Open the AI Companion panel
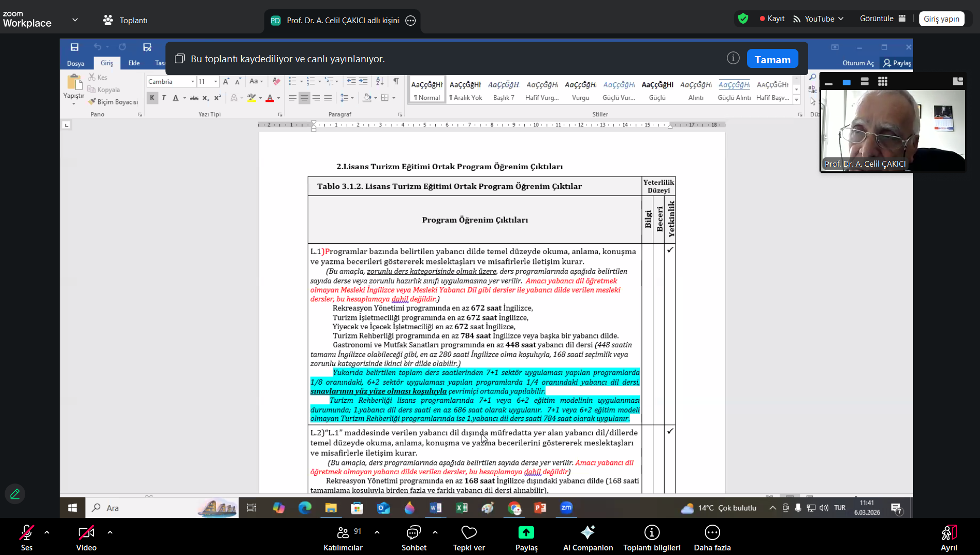 coord(587,533)
